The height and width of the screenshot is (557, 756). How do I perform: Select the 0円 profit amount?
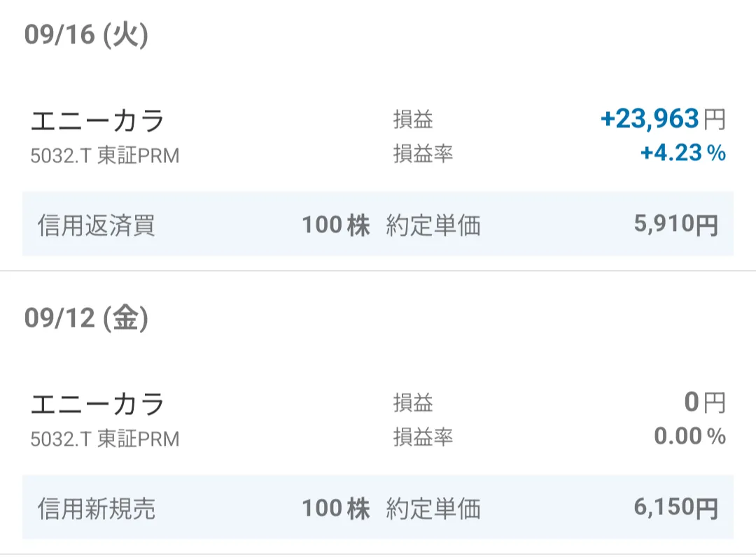click(x=704, y=402)
